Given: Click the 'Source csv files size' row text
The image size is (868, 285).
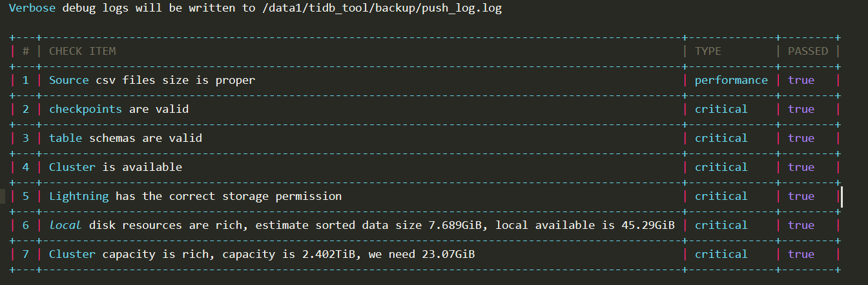Looking at the screenshot, I should [x=152, y=80].
